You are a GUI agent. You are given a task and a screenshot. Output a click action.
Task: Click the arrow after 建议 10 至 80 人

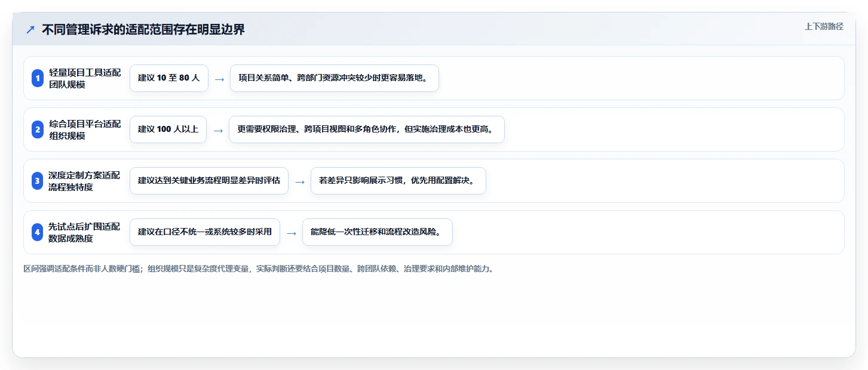[x=219, y=79]
